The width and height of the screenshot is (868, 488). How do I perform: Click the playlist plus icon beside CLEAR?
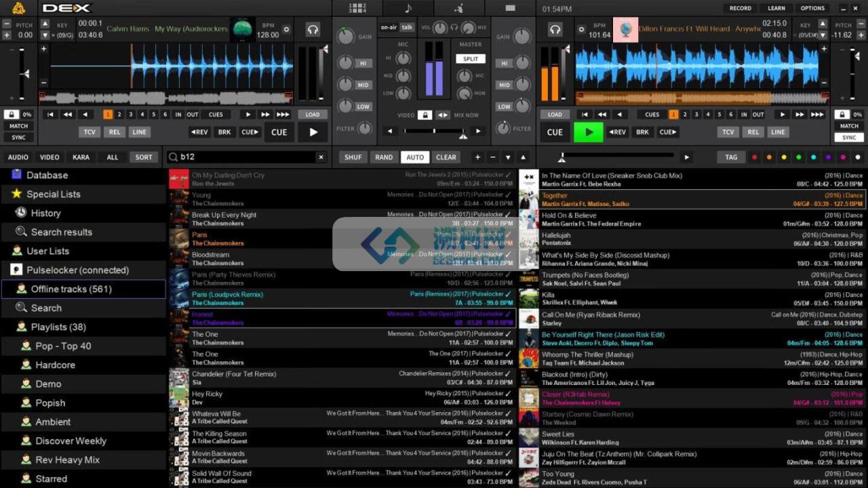[477, 157]
